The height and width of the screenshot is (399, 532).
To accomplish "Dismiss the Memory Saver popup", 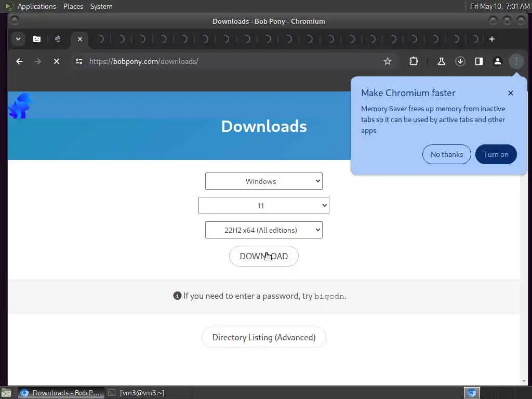I will pyautogui.click(x=511, y=93).
